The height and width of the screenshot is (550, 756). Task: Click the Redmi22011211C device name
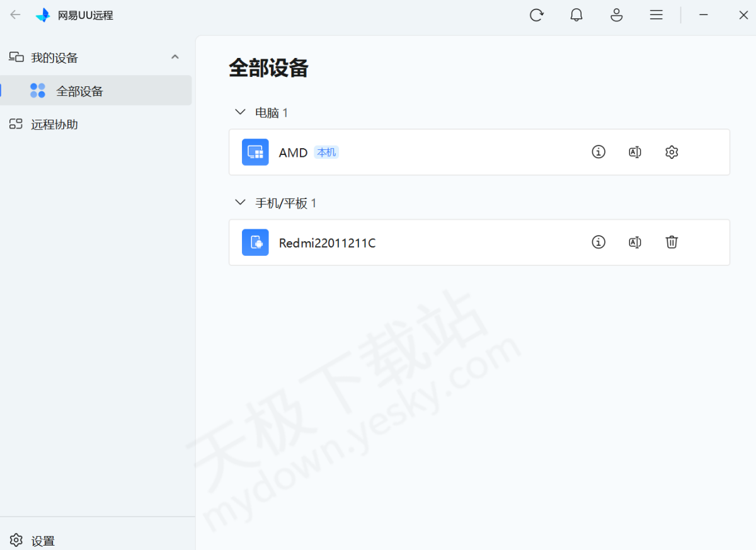click(328, 243)
